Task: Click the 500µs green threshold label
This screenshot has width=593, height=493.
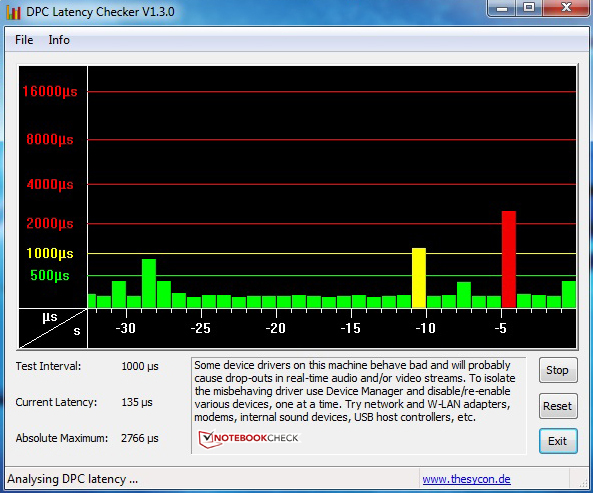Action: (50, 275)
